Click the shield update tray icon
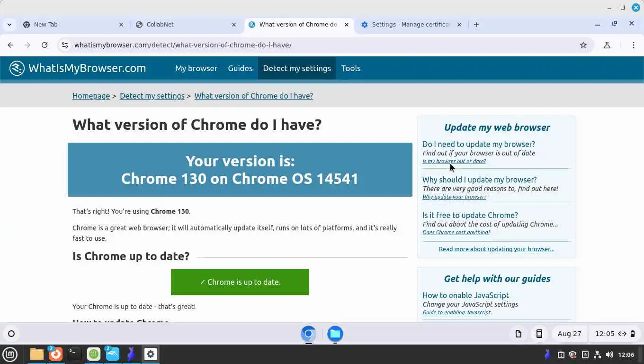 (572, 355)
